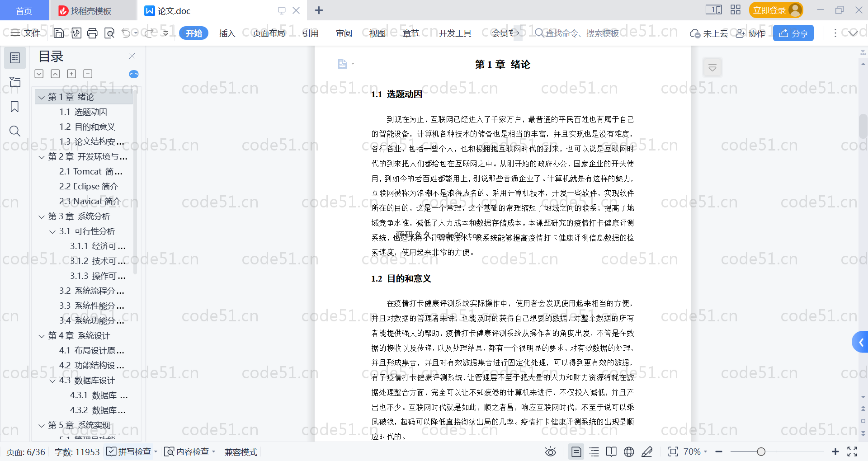Click the blue smart outline icon
The width and height of the screenshot is (868, 461).
click(x=134, y=74)
